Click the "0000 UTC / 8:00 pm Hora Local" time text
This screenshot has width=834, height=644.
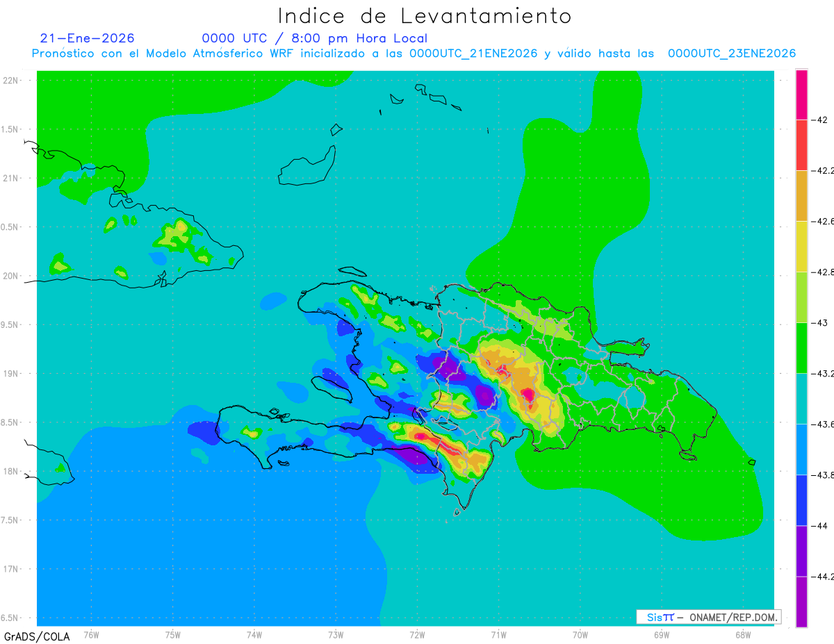[x=315, y=38]
